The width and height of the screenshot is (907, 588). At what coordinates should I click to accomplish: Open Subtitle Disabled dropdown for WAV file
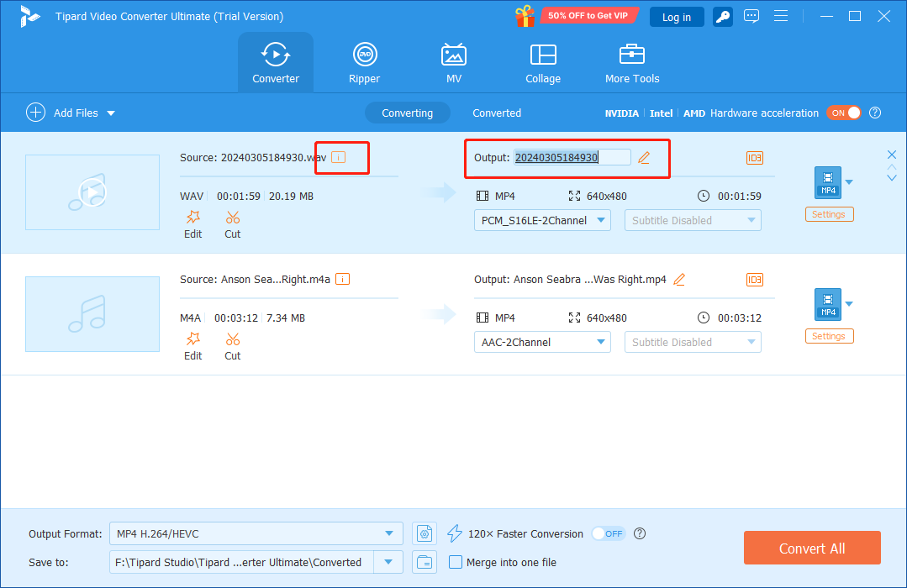(x=693, y=220)
